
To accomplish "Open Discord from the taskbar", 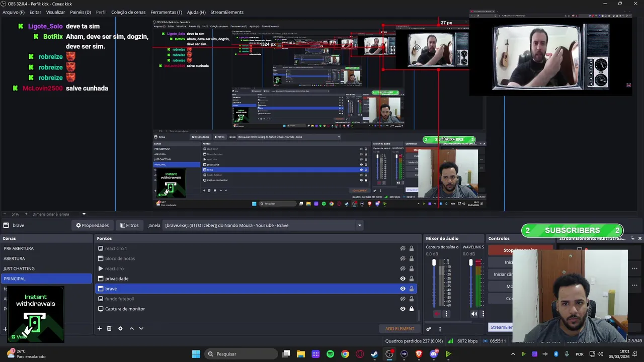I will (x=434, y=354).
